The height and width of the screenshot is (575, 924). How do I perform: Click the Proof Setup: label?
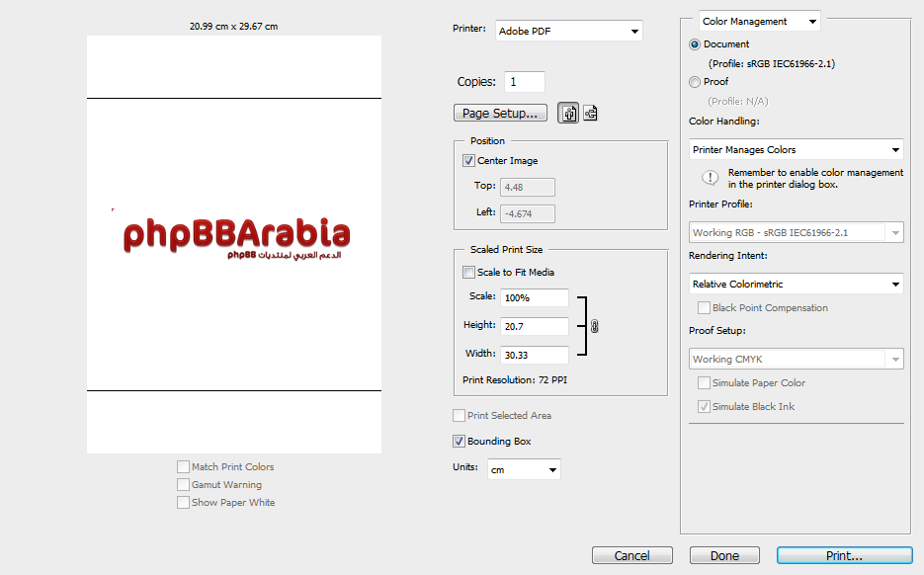point(717,331)
